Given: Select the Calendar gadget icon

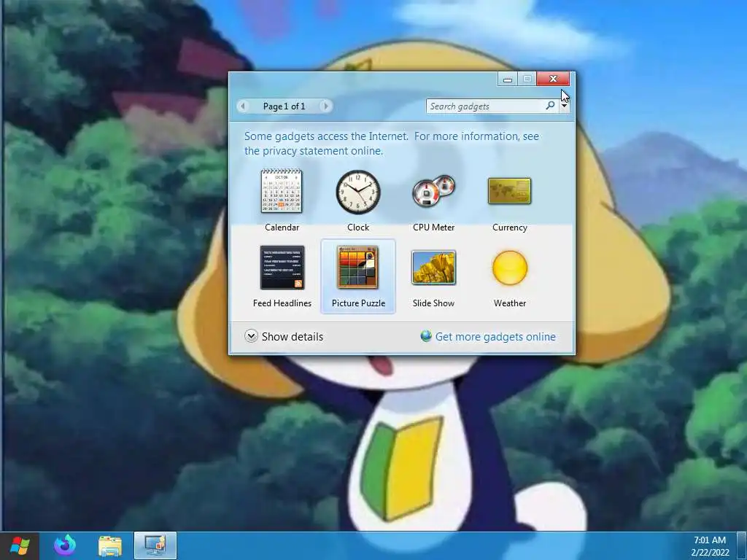Looking at the screenshot, I should [282, 191].
